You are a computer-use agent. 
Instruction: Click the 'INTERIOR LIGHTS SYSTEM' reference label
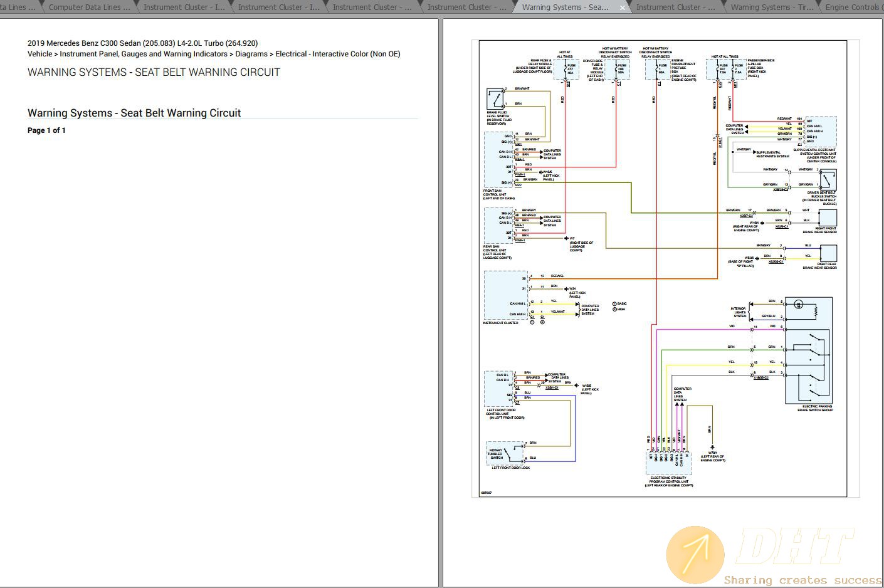coord(738,312)
